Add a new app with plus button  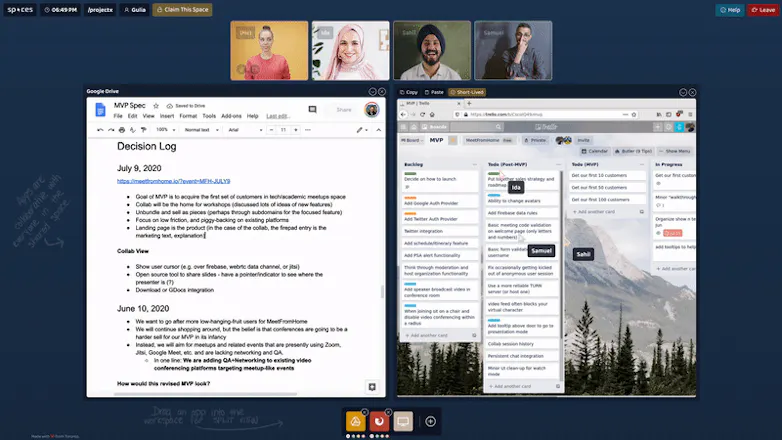pyautogui.click(x=430, y=422)
